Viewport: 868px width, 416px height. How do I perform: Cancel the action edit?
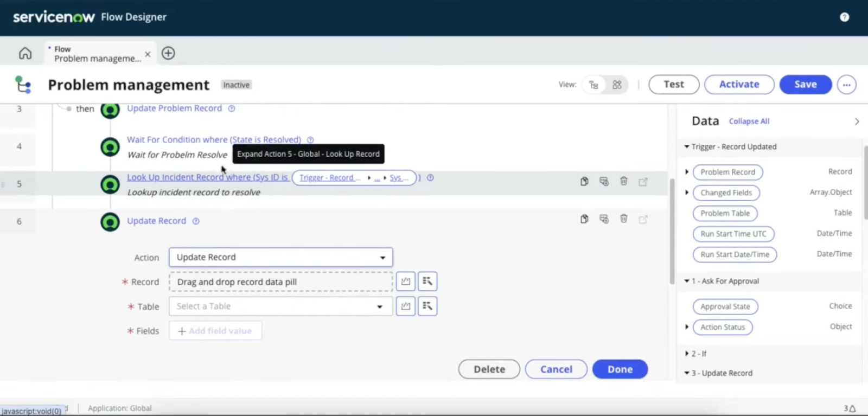point(556,369)
